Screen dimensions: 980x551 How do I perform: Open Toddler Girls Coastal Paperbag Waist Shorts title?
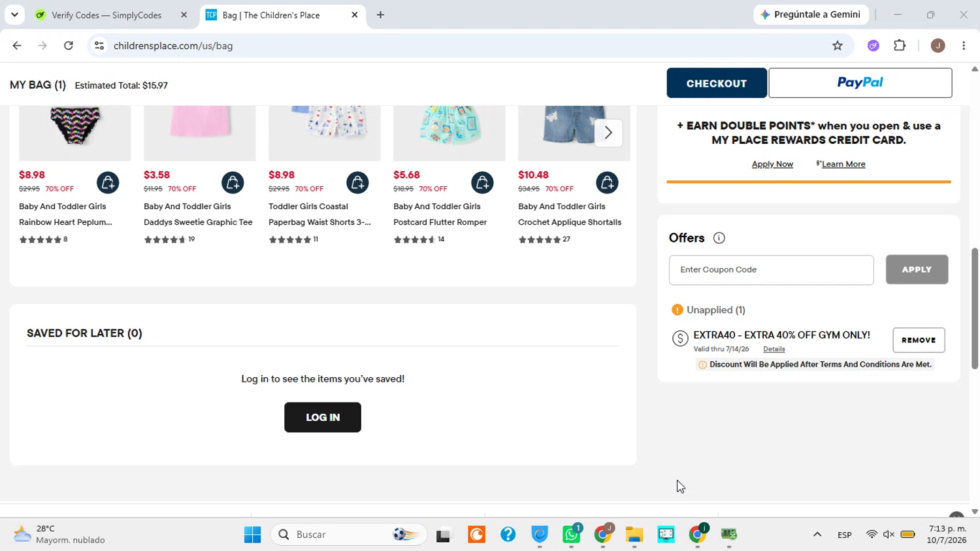319,214
